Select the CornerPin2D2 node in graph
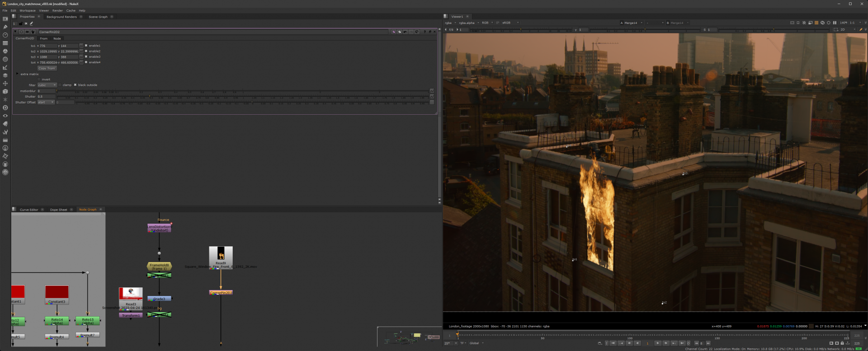The height and width of the screenshot is (351, 868). [221, 293]
